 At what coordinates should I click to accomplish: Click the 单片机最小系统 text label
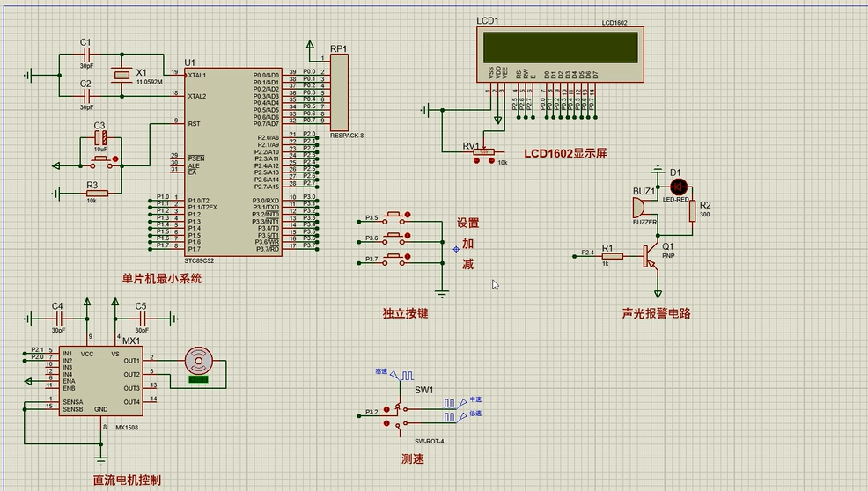pos(162,279)
